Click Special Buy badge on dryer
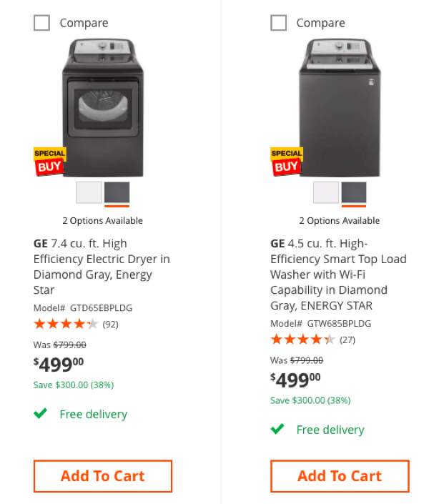 pyautogui.click(x=49, y=162)
